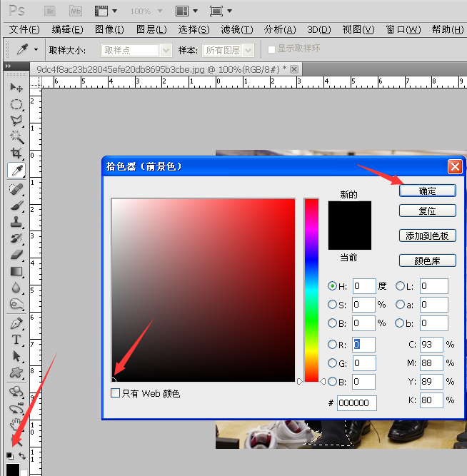Open the 图像(I) menu
The image size is (467, 476).
pyautogui.click(x=109, y=30)
